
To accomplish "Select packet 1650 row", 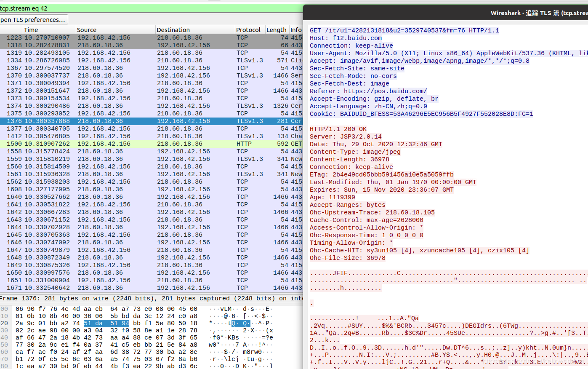I will tap(152, 273).
